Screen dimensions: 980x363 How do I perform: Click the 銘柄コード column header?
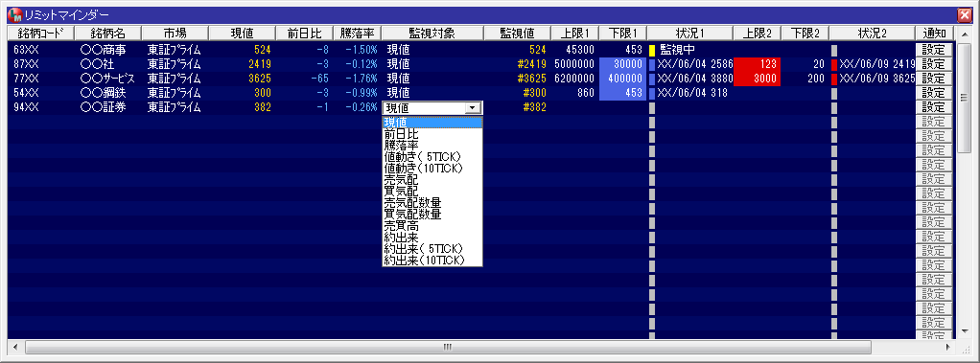tap(40, 34)
